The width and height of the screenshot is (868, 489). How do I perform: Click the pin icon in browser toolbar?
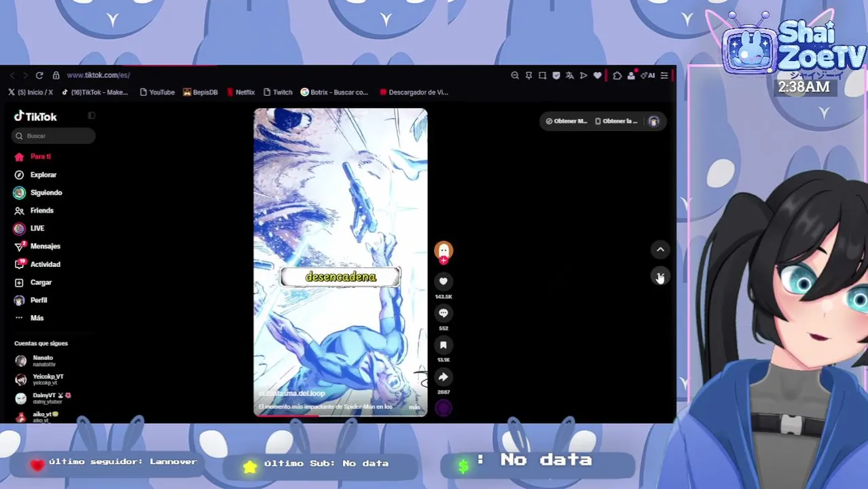click(x=528, y=75)
